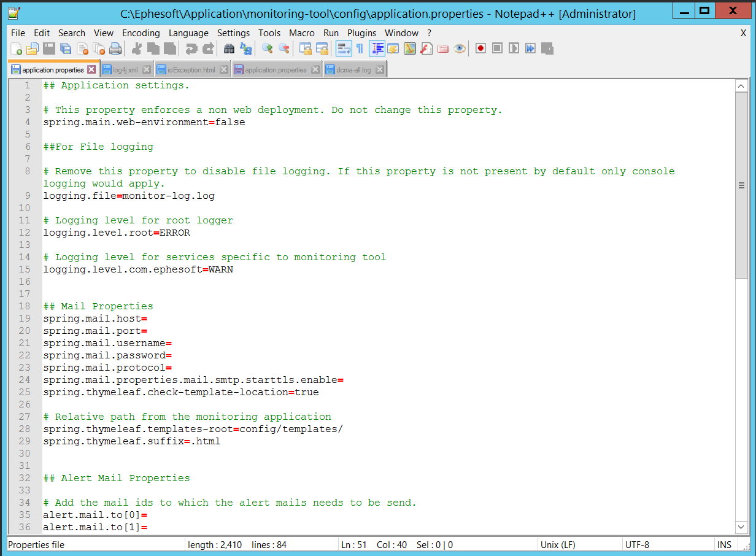Open the Edit menu
Image resolution: width=756 pixels, height=556 pixels.
tap(42, 33)
